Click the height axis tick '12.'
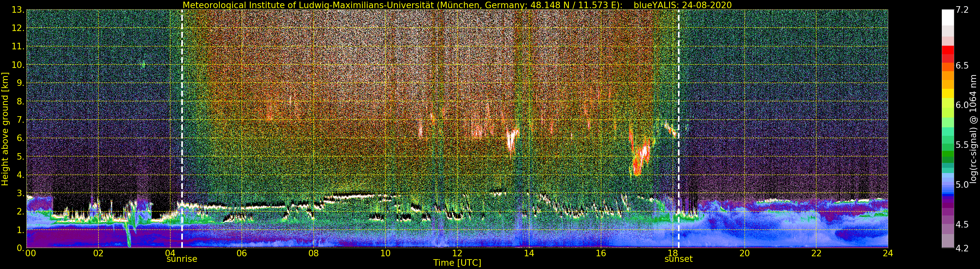The height and width of the screenshot is (269, 980). point(19,28)
